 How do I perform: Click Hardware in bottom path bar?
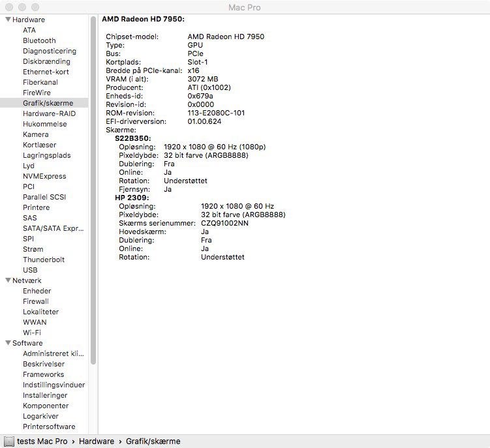97,441
